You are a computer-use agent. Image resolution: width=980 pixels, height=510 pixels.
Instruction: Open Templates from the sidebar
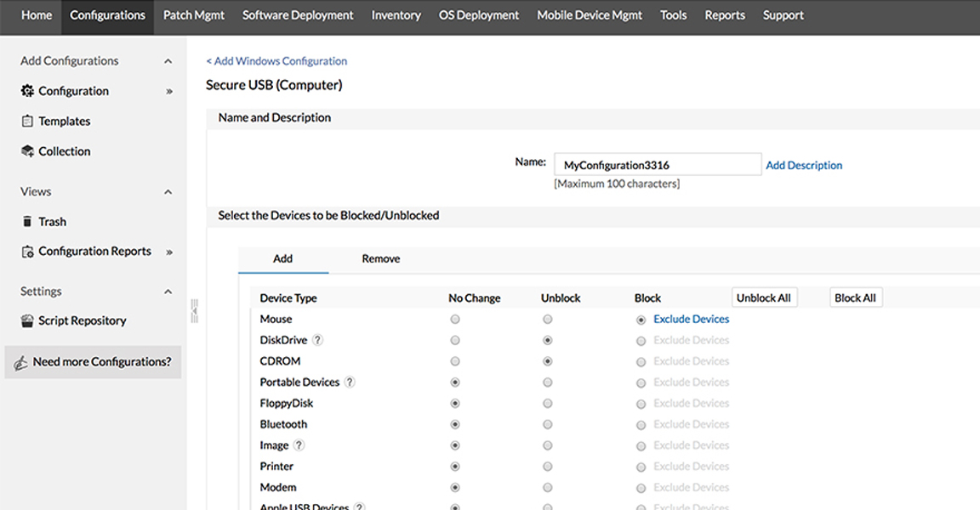64,121
